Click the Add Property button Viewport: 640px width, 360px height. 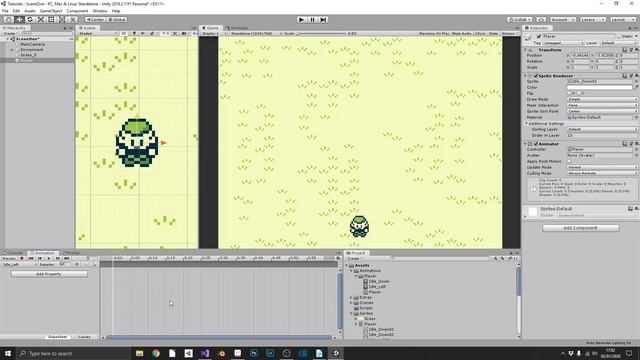tap(49, 274)
